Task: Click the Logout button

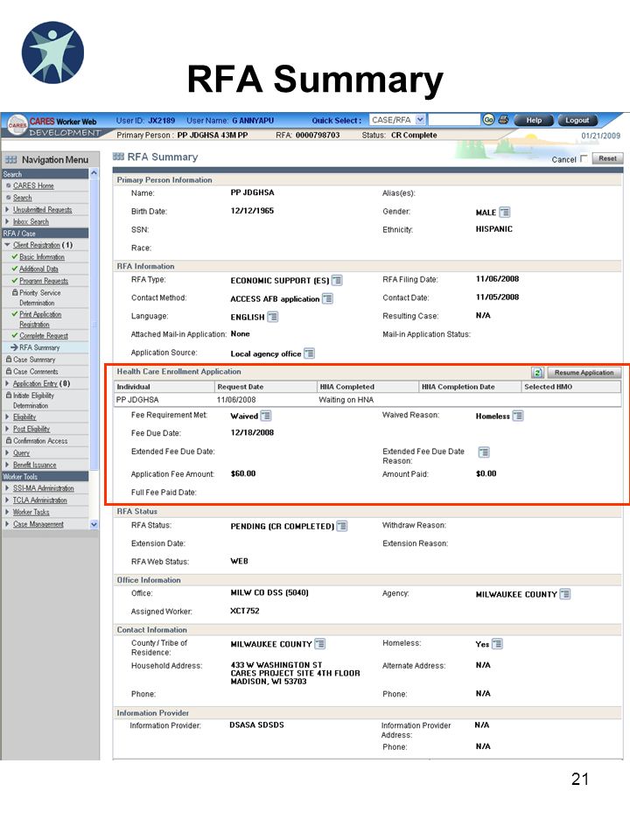Action: [x=577, y=120]
